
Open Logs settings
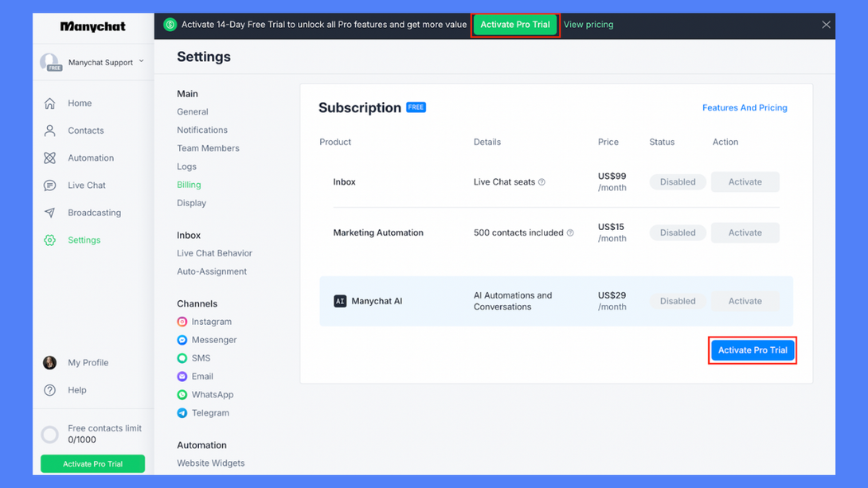(x=186, y=166)
